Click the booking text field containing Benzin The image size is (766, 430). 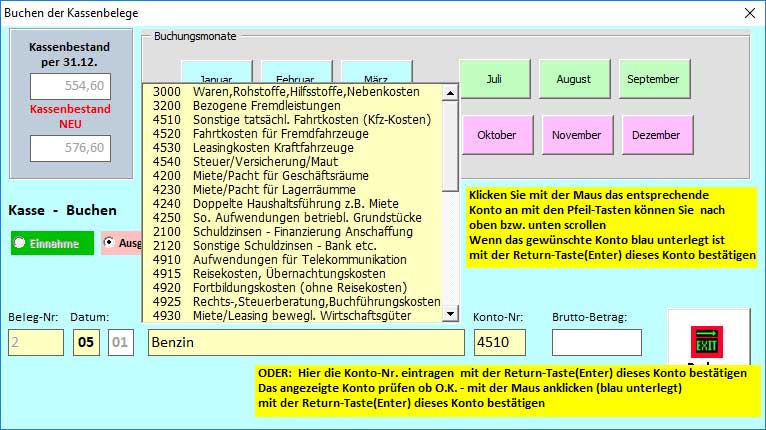pos(306,342)
